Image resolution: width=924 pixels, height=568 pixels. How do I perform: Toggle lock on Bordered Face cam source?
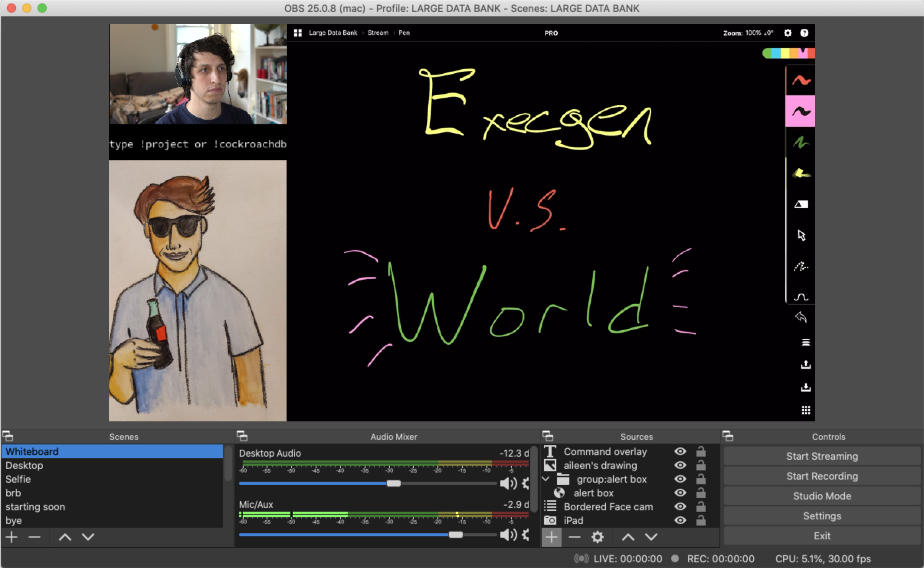pos(701,507)
